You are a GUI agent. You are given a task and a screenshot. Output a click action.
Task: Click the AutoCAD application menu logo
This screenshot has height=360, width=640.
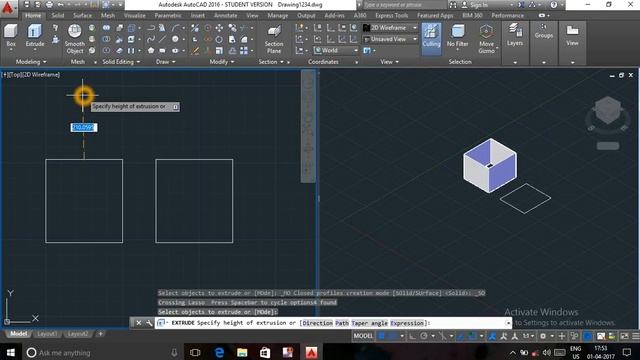pos(8,8)
